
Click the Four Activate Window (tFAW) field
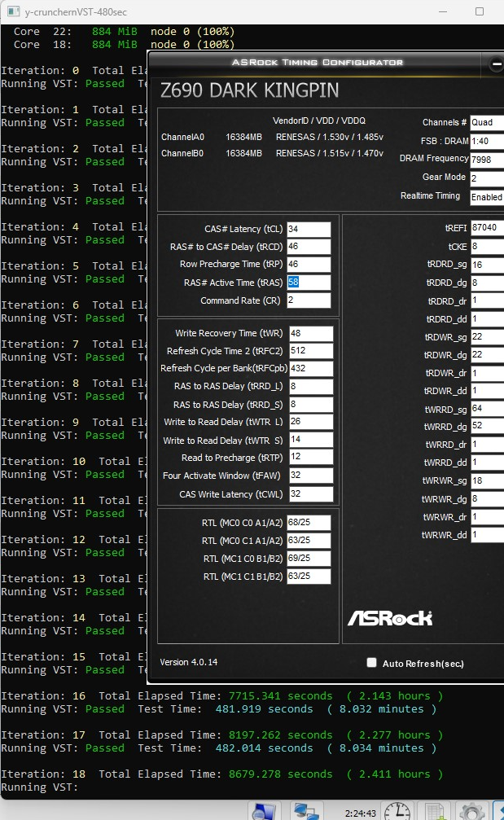coord(310,476)
